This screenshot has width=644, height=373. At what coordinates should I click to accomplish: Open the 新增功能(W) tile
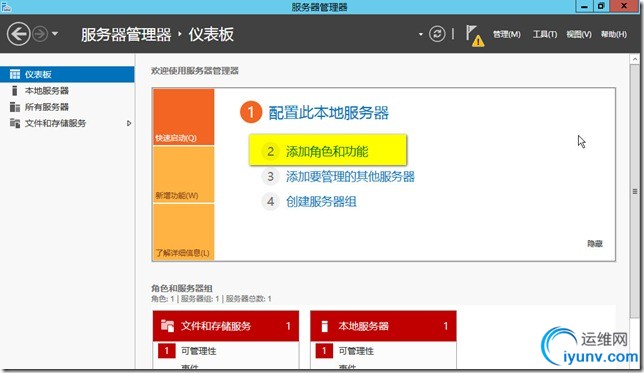184,175
